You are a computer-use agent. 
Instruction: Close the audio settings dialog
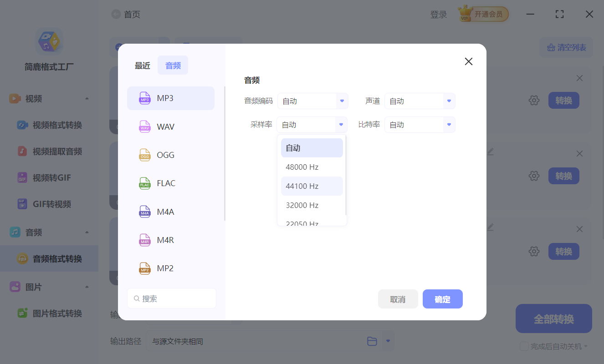[x=468, y=61]
